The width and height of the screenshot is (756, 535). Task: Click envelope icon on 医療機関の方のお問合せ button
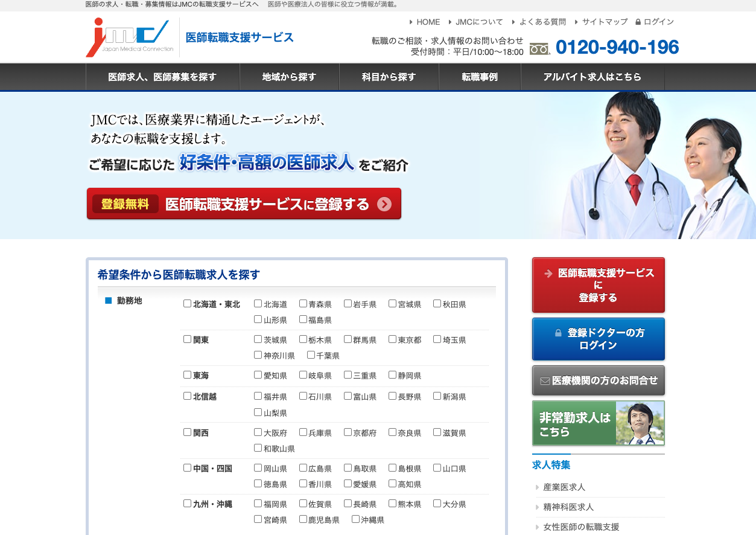(545, 381)
